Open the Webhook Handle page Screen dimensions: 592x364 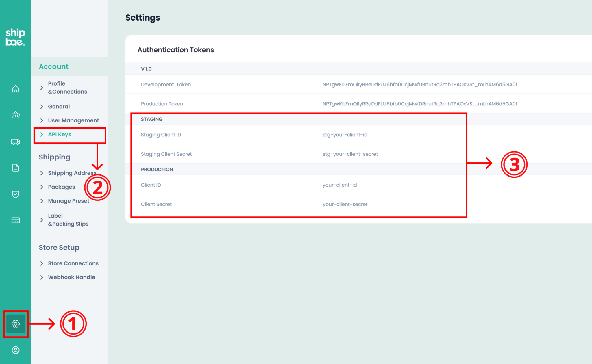coord(71,277)
